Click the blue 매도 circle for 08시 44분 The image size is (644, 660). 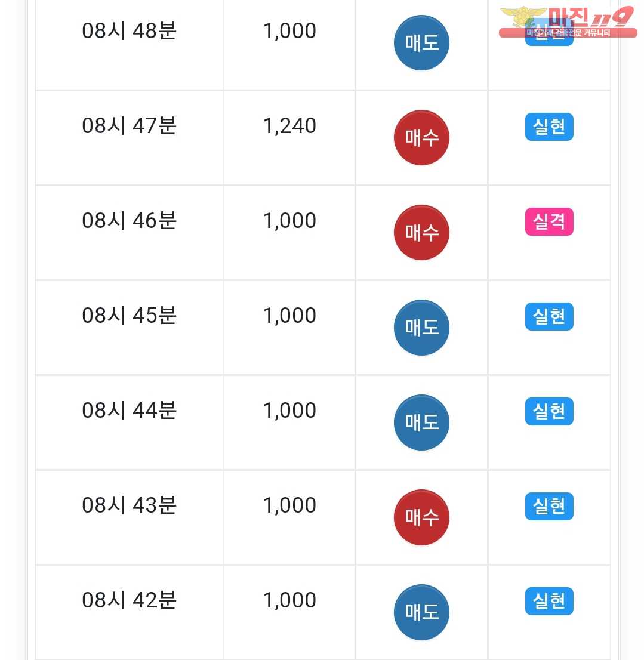click(x=421, y=422)
